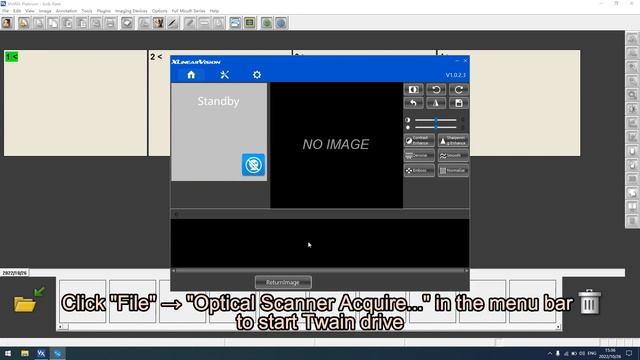This screenshot has height=360, width=640.
Task: Select the first empty thumbnail slot
Action: click(82, 301)
